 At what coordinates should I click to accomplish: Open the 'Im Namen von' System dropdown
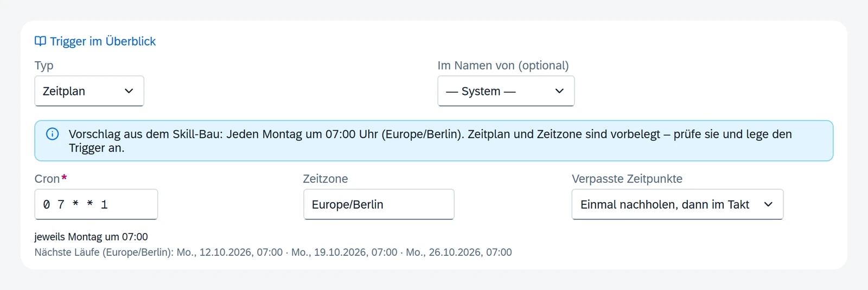(506, 91)
